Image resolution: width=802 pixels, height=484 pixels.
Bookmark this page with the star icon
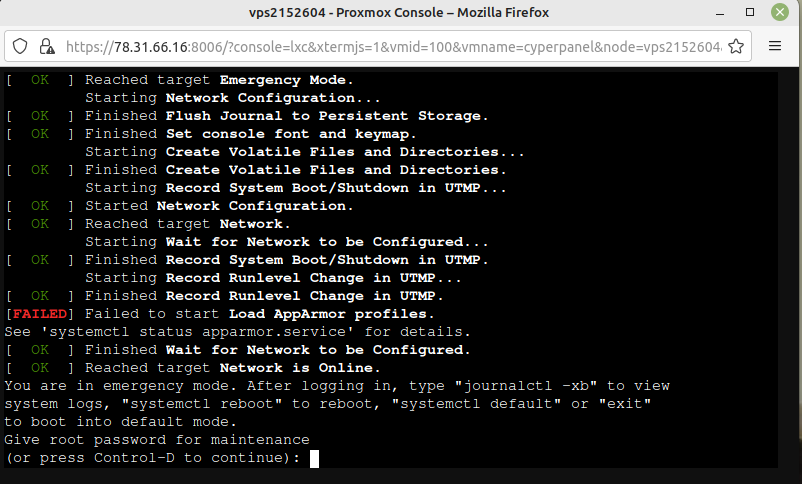click(x=736, y=47)
